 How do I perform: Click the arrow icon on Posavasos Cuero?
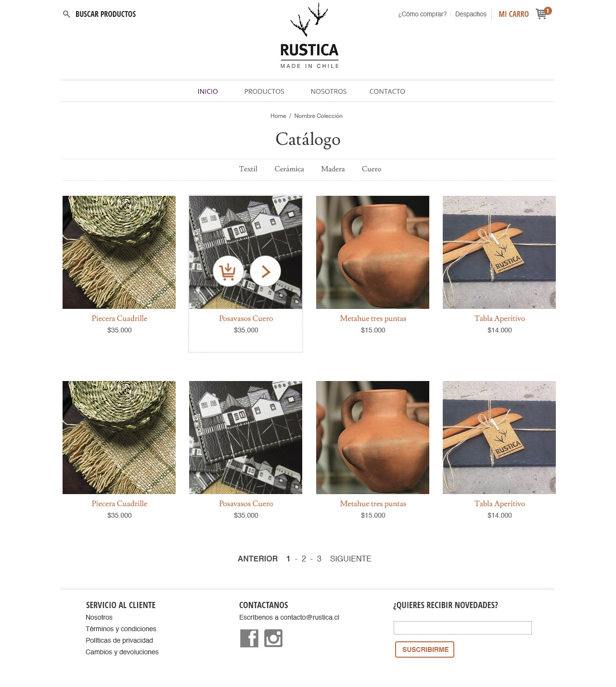[265, 271]
